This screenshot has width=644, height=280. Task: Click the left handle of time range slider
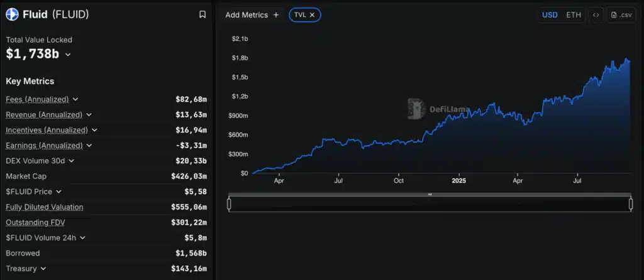(229, 204)
